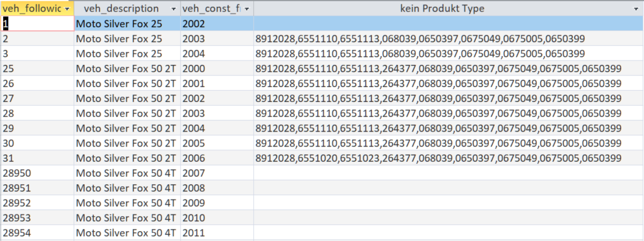This screenshot has height=241, width=644.
Task: Click ID cell 28954
Action: 37,233
